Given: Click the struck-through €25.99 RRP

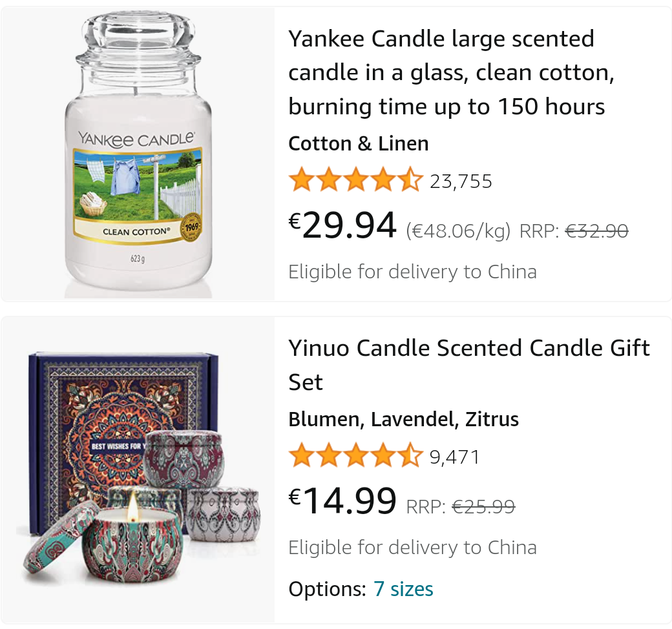Looking at the screenshot, I should click(483, 507).
